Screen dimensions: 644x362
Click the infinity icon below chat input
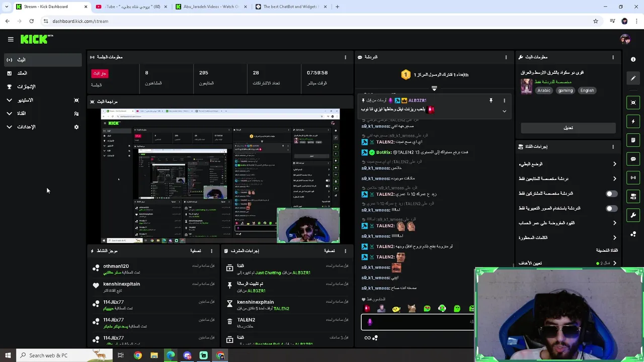click(367, 338)
